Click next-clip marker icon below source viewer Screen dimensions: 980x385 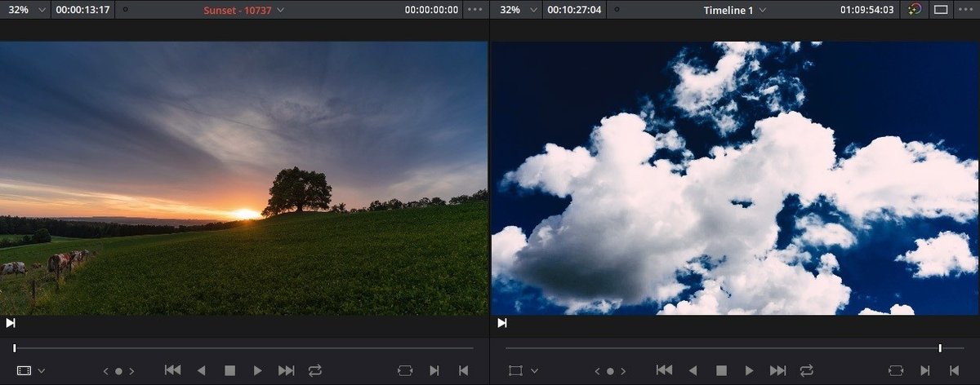[11, 323]
